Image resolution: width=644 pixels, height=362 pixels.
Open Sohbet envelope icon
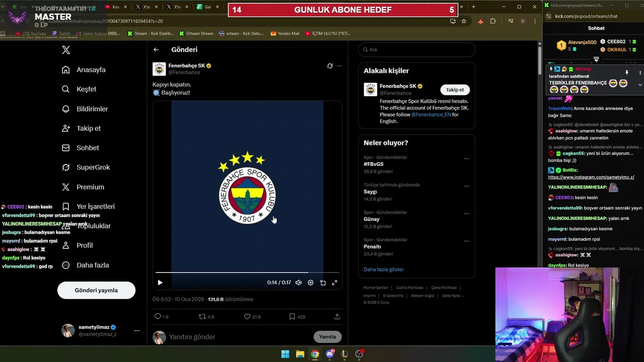pyautogui.click(x=66, y=148)
